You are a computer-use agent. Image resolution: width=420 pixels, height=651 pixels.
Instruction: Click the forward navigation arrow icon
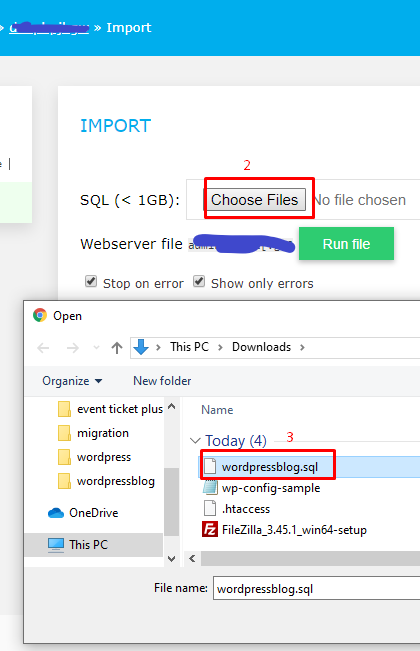(73, 348)
